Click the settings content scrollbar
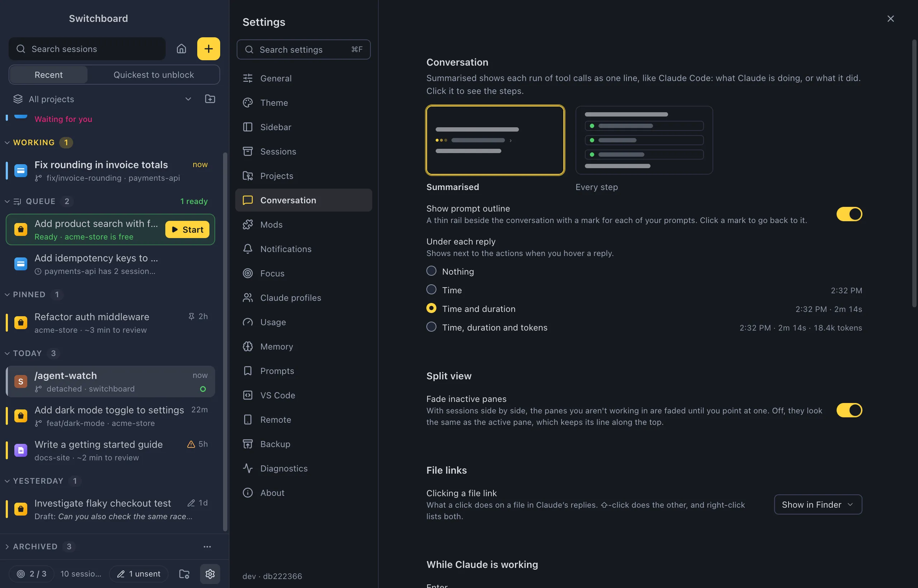The width and height of the screenshot is (918, 588). coord(914,174)
